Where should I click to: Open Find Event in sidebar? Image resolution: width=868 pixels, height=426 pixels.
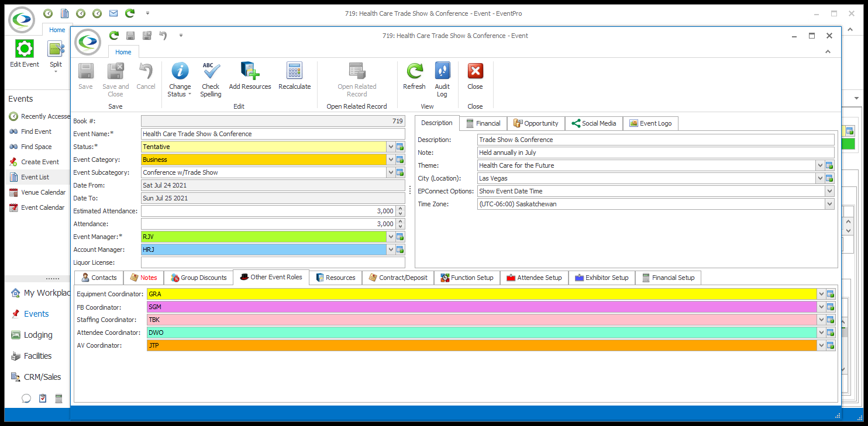tap(36, 131)
